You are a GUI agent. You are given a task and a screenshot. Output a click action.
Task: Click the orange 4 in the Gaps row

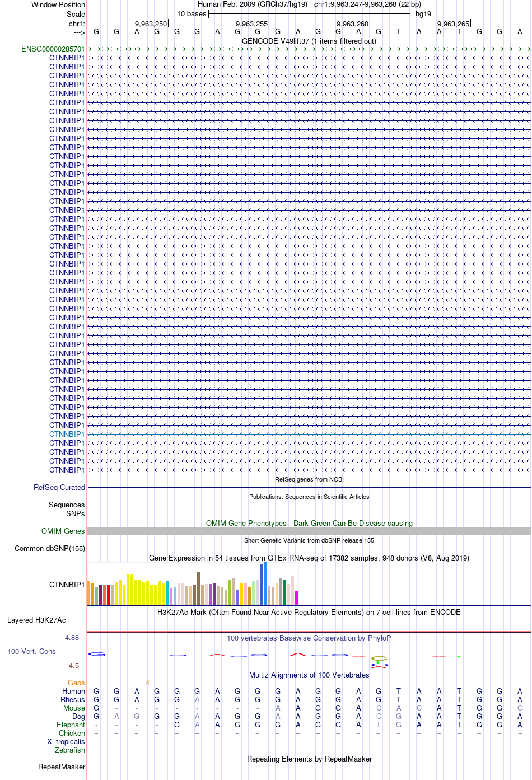click(x=147, y=683)
